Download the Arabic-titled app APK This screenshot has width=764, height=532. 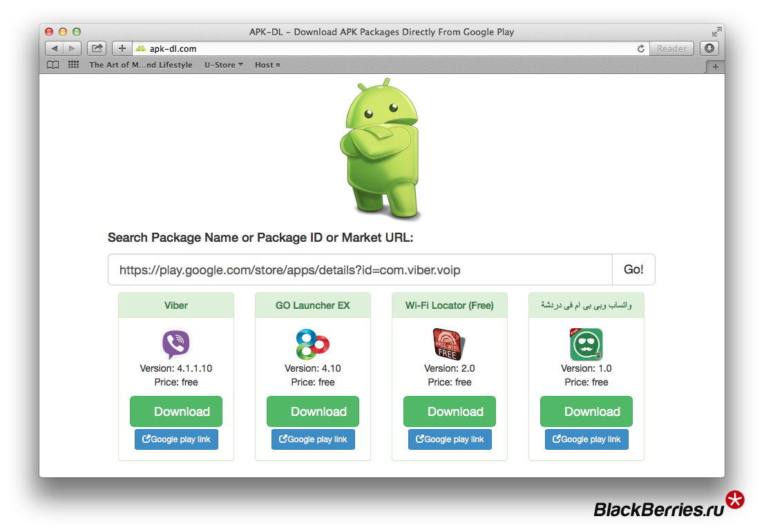586,412
